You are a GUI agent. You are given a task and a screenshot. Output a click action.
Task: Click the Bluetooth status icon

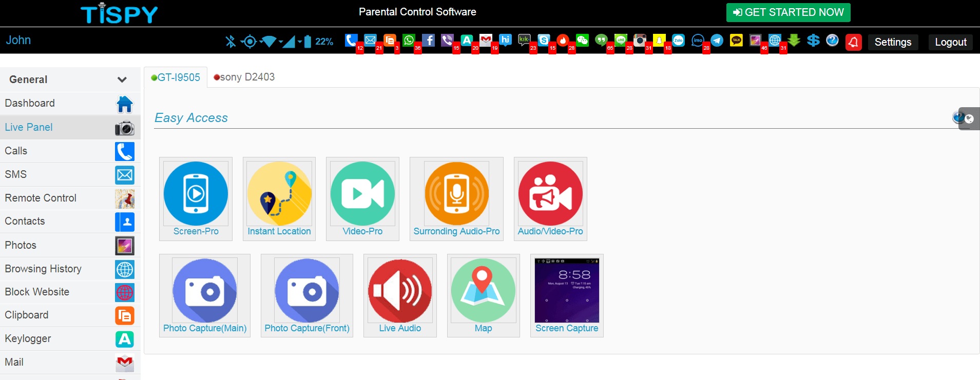[x=230, y=41]
